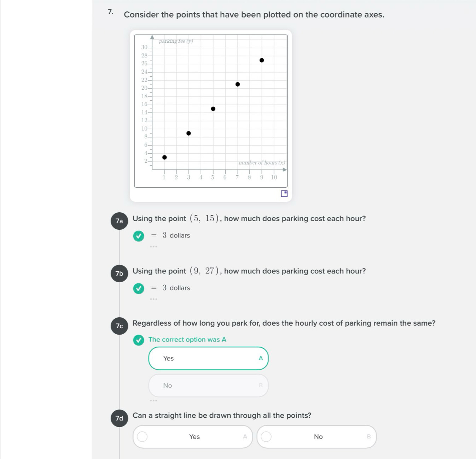Screen dimensions: 476x459
Task: Click the 7c question badge
Action: (x=119, y=326)
